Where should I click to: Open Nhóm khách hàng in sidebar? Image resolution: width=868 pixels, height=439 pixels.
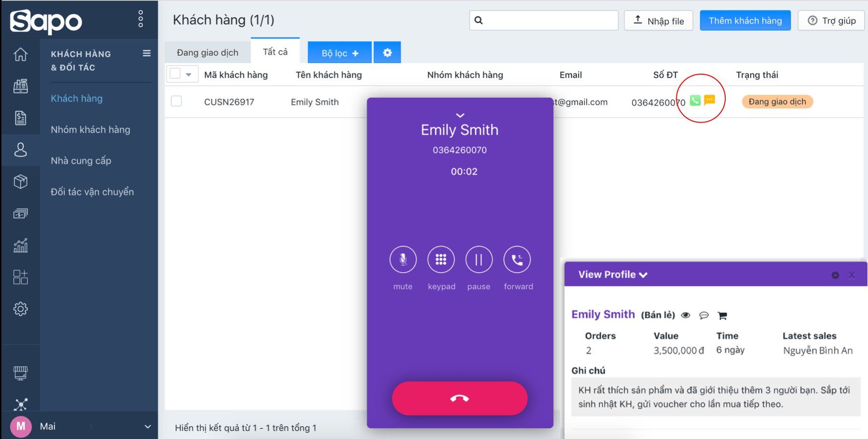point(90,129)
